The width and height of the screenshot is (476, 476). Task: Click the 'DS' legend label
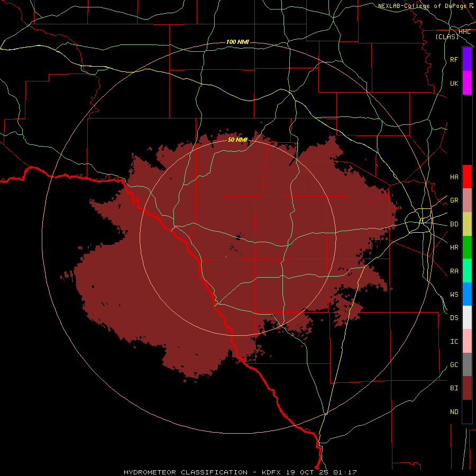454,318
